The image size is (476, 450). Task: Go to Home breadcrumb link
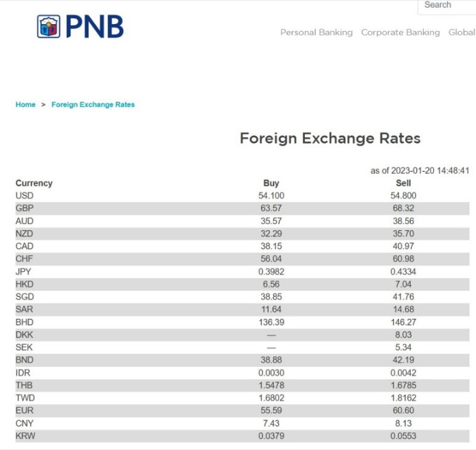[25, 104]
